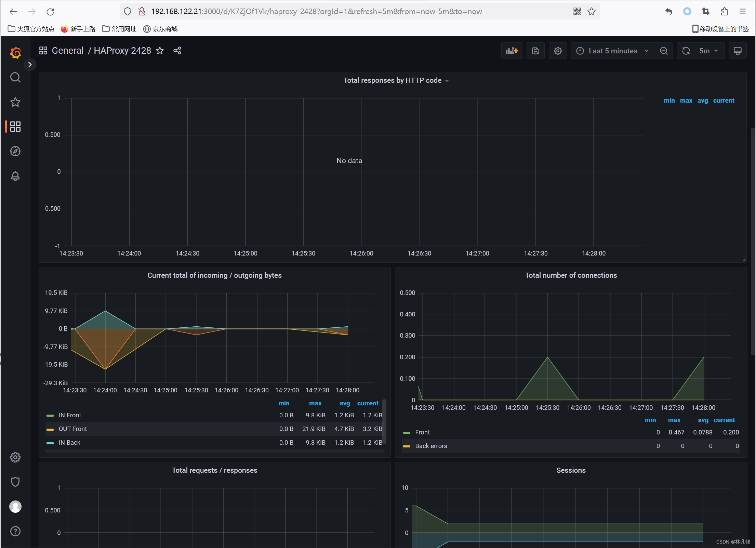Viewport: 756px width, 548px height.
Task: Open the Last 5 minutes time picker
Action: tap(613, 51)
